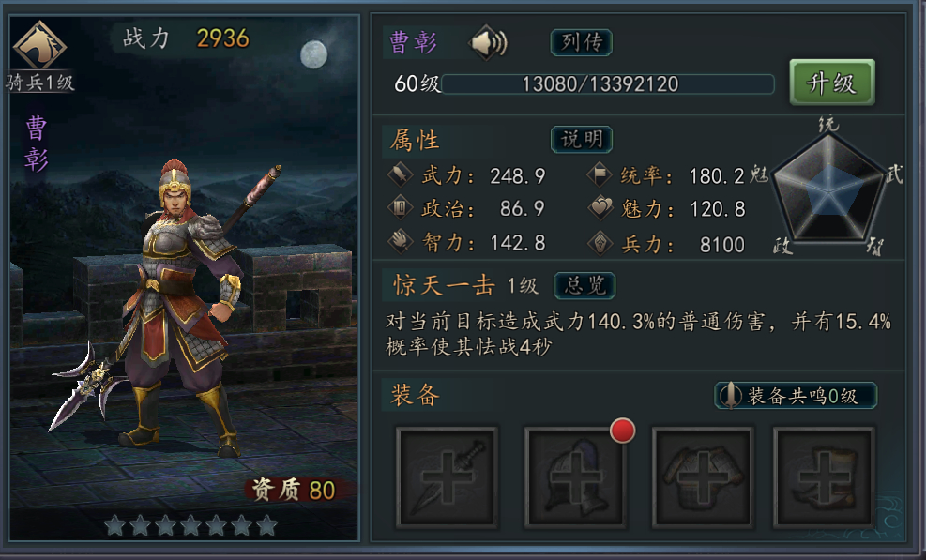
Task: Open the empty boots equipment slot
Action: [x=825, y=477]
